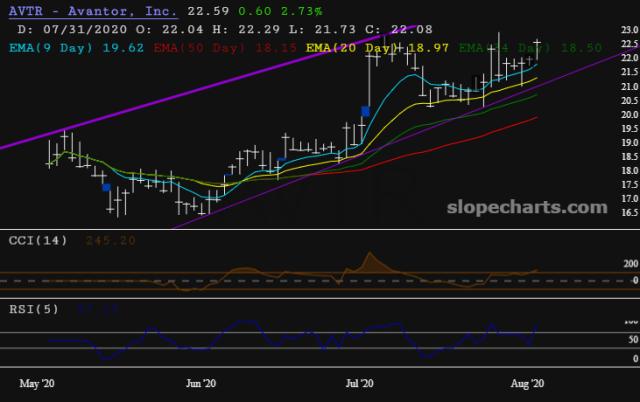This screenshot has height=402, width=640.
Task: Click the 20.0 price axis label
Action: pos(626,115)
